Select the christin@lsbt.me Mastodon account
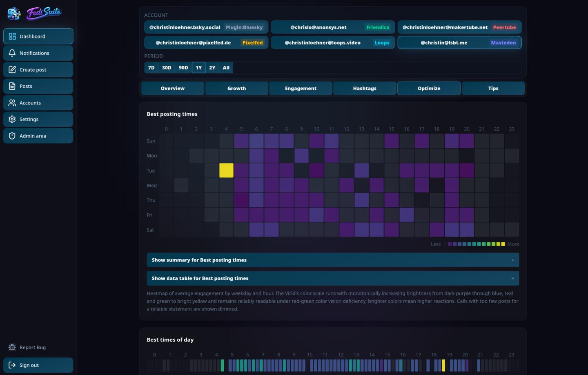The height and width of the screenshot is (375, 588). (x=459, y=42)
